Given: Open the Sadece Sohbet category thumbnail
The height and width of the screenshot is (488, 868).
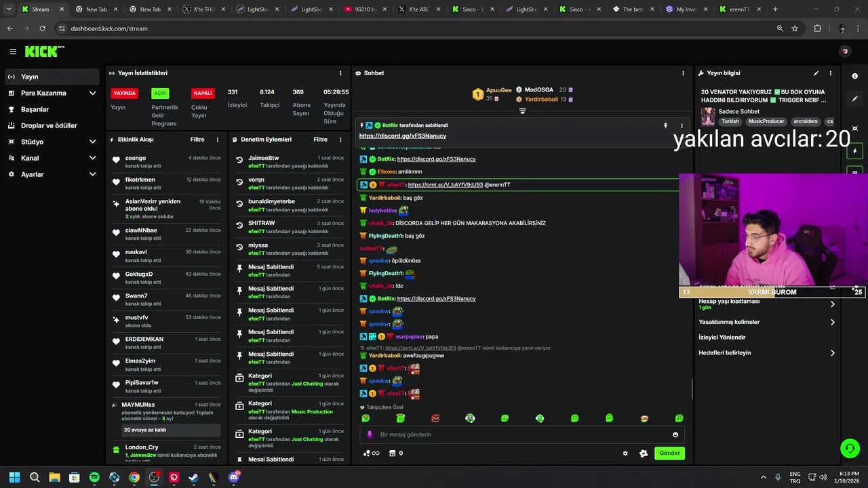Looking at the screenshot, I should point(708,116).
